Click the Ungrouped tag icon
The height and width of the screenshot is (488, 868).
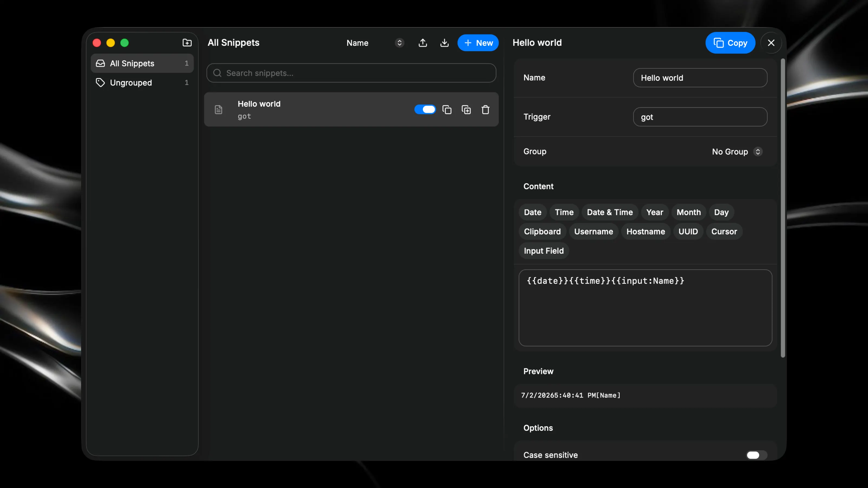[100, 82]
